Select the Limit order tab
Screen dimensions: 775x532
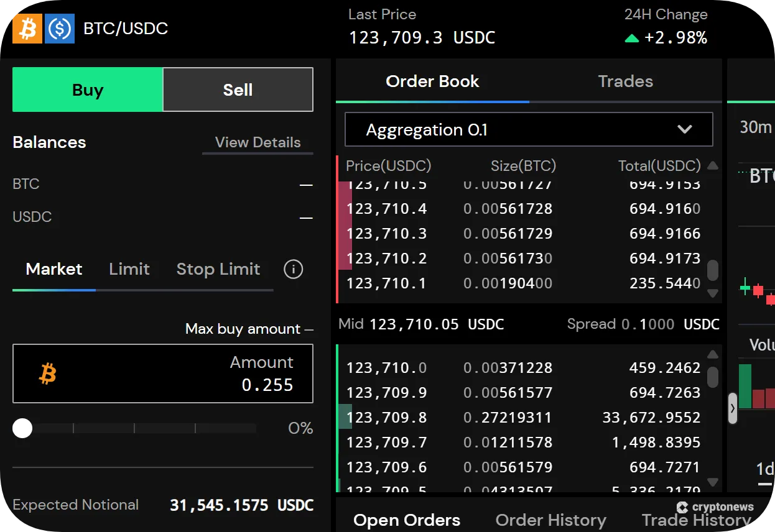(x=129, y=269)
